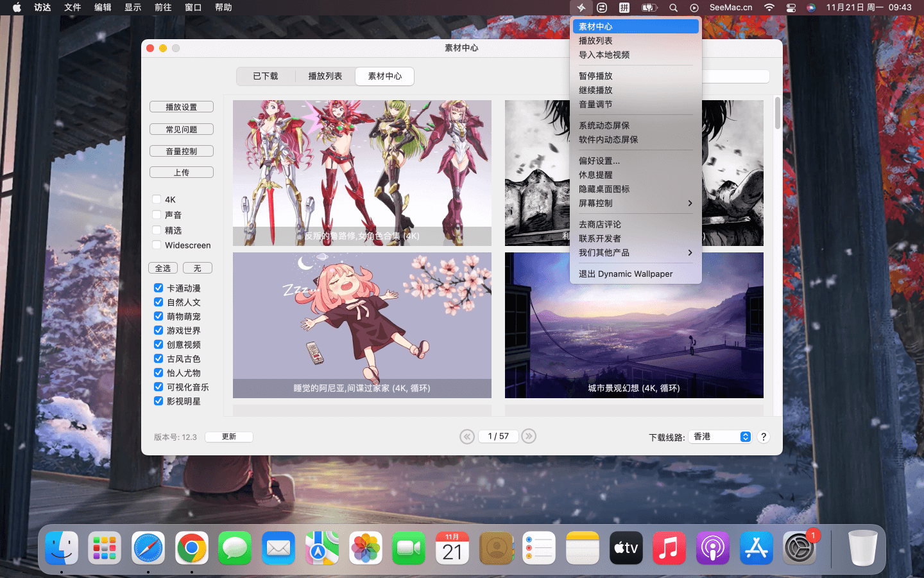Open Photos app in the Dock

click(366, 548)
